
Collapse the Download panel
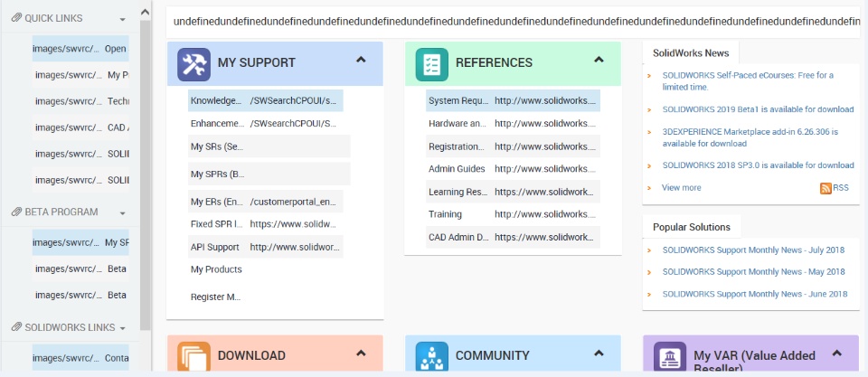pos(361,352)
